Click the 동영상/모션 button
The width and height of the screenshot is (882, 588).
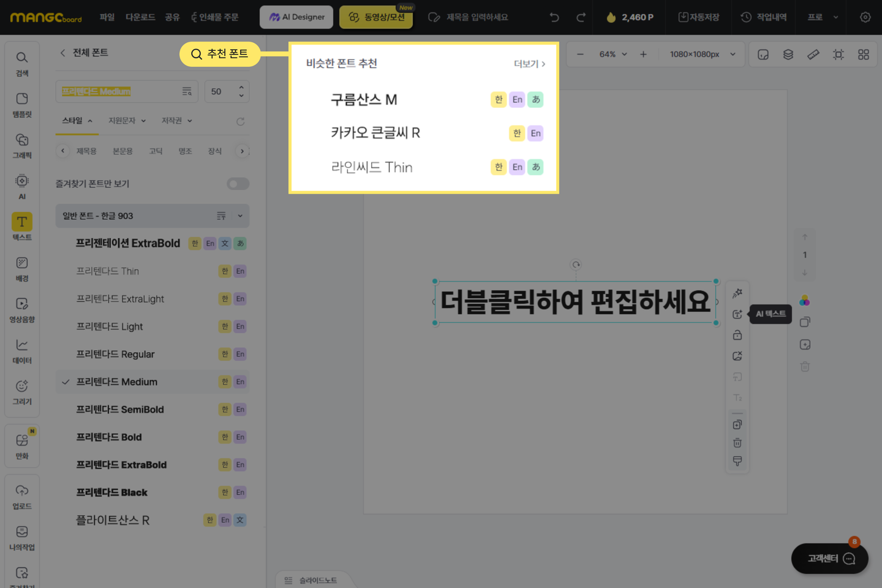[376, 17]
